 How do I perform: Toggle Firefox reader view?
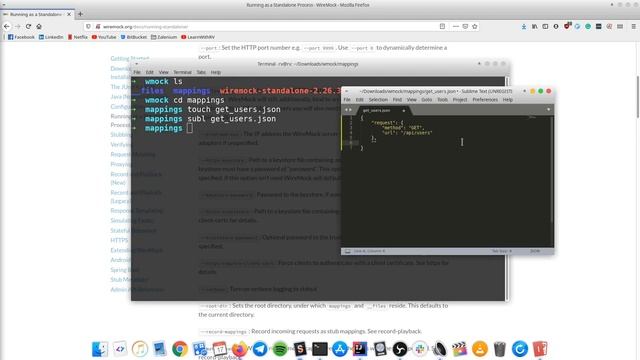click(442, 26)
